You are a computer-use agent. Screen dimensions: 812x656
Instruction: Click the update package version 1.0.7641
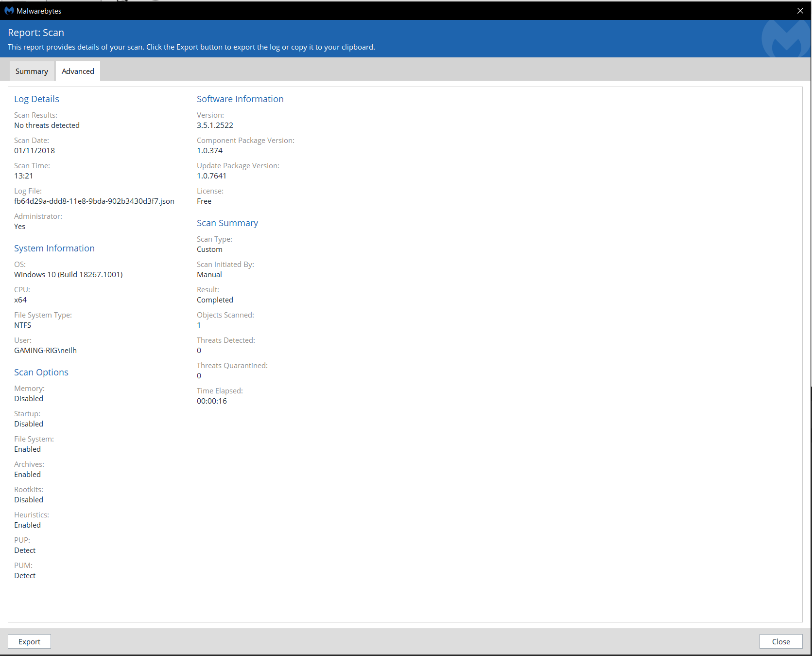coord(211,176)
